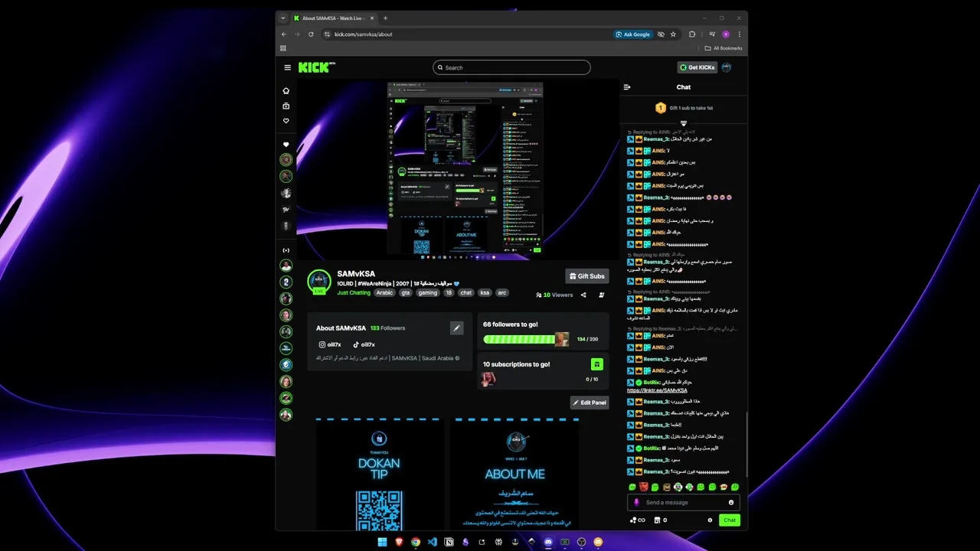Open Browse icon in Kick sidebar
This screenshot has height=551, width=980.
click(286, 106)
